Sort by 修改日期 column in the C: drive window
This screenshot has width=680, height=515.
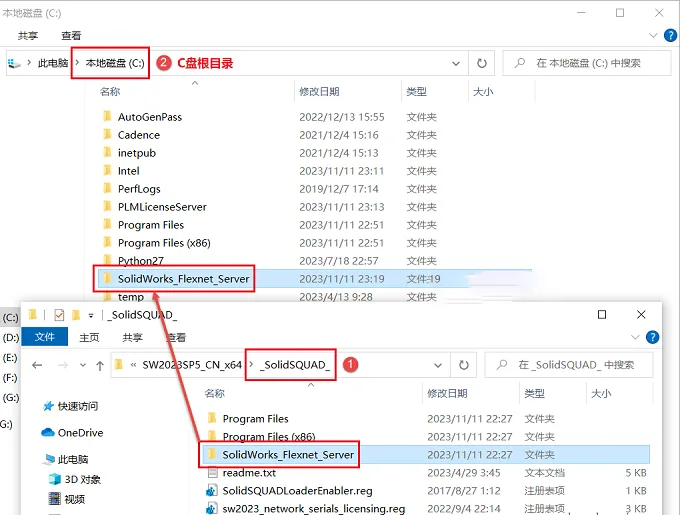point(319,91)
